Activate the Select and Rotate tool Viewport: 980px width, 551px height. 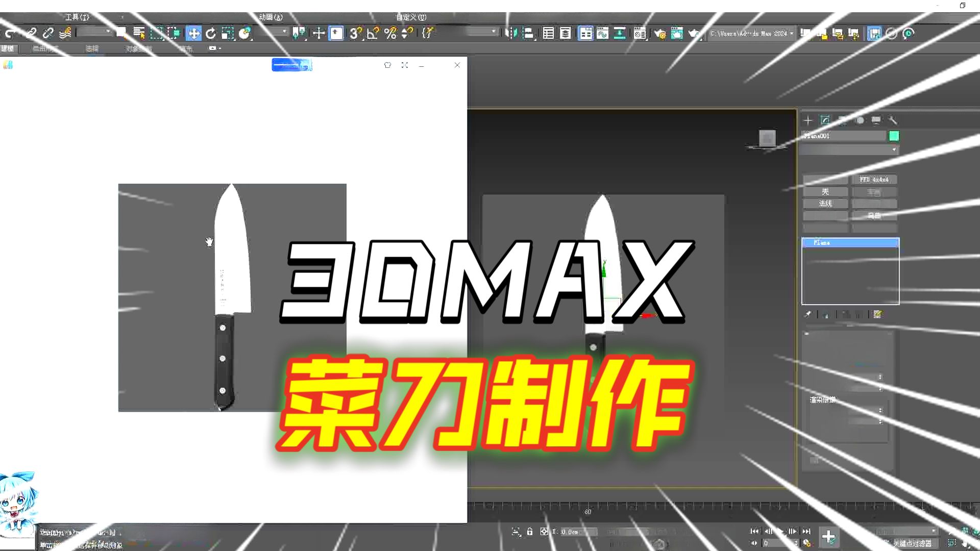click(x=211, y=34)
